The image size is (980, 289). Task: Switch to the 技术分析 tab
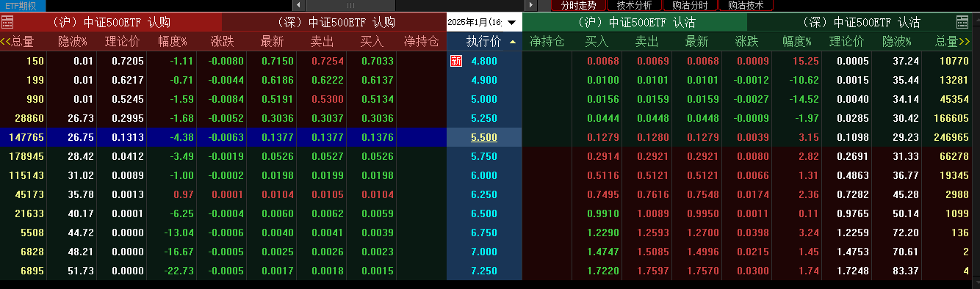(x=634, y=5)
